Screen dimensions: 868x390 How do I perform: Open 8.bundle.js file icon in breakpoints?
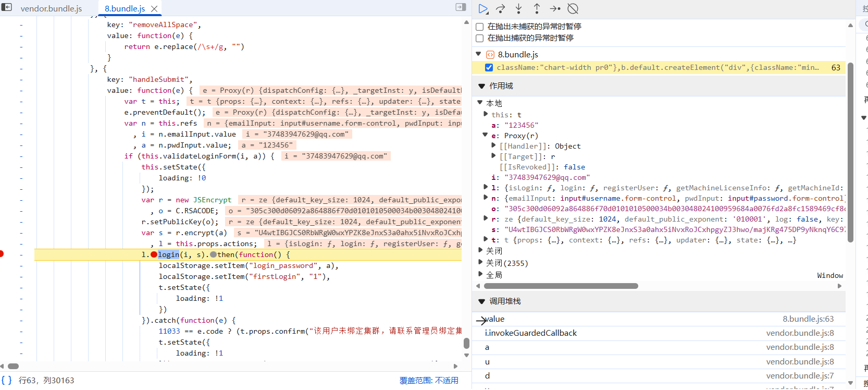[490, 54]
